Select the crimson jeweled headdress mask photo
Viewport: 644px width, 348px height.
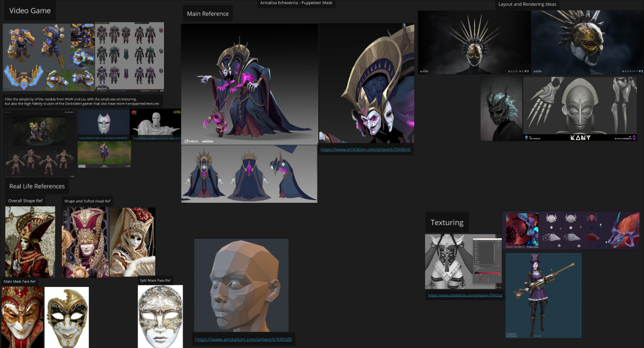(x=85, y=242)
